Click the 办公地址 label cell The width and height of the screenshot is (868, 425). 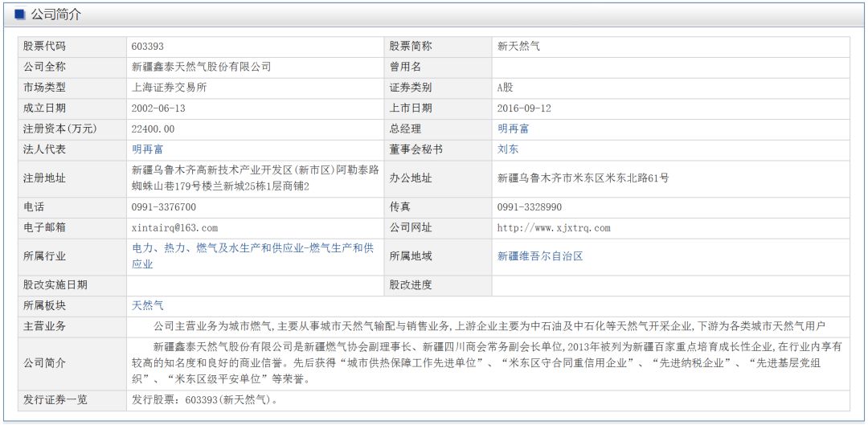[x=438, y=178]
